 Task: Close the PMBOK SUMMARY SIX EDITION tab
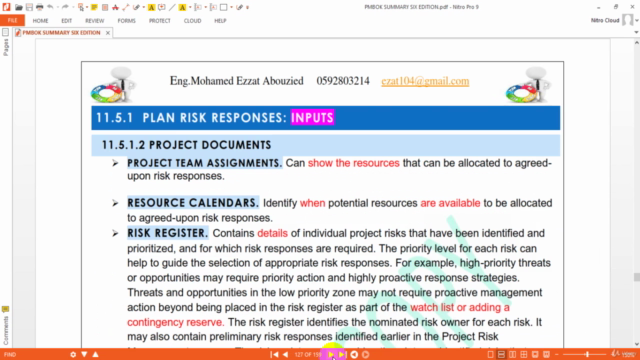click(108, 33)
